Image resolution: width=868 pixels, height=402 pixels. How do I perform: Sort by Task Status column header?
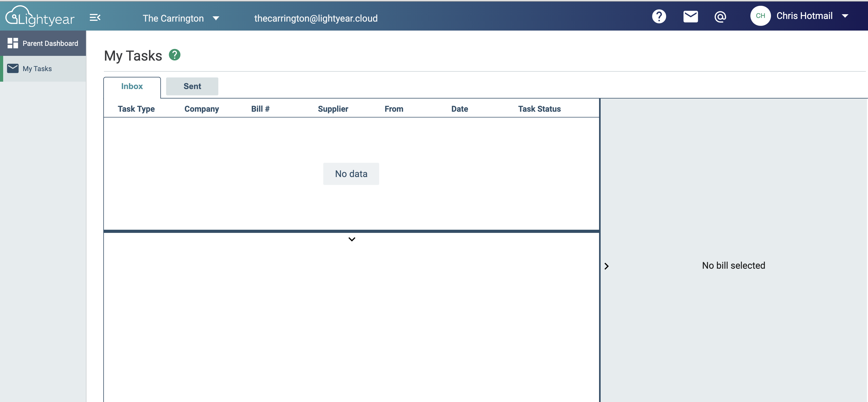pyautogui.click(x=539, y=109)
